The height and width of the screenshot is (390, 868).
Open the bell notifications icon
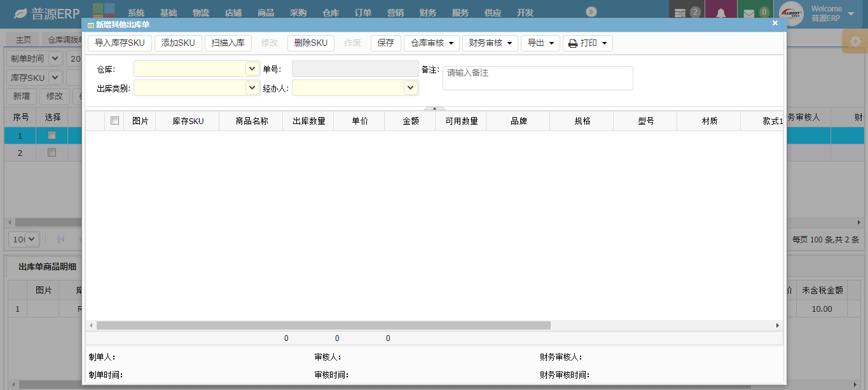pyautogui.click(x=720, y=13)
